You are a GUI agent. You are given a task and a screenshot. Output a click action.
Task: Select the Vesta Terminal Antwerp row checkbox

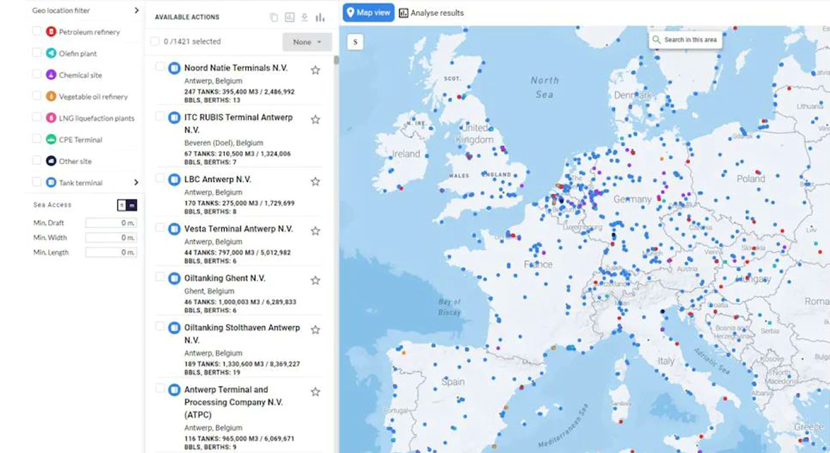(x=159, y=228)
